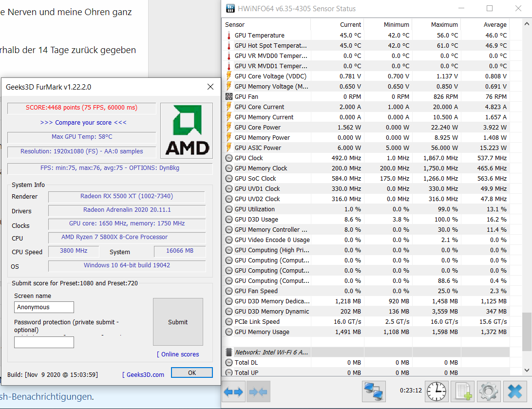Click the circle icon beside Total DL
The height and width of the screenshot is (409, 532).
229,363
